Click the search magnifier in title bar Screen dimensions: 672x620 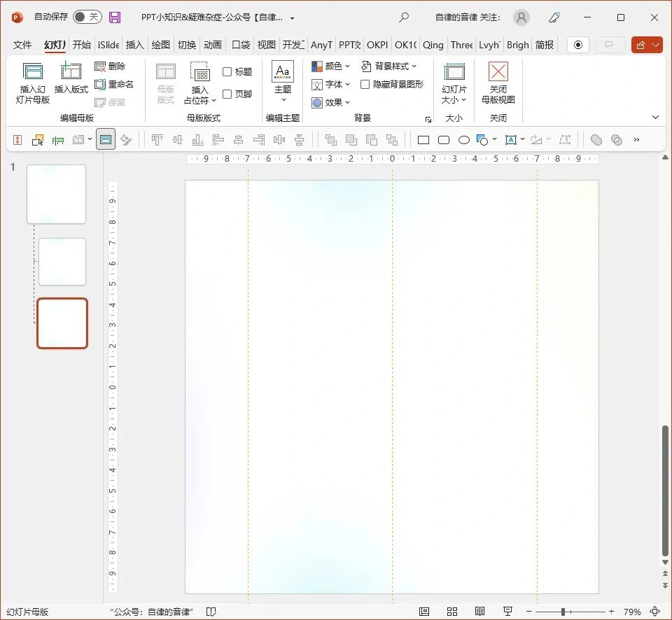pyautogui.click(x=404, y=17)
